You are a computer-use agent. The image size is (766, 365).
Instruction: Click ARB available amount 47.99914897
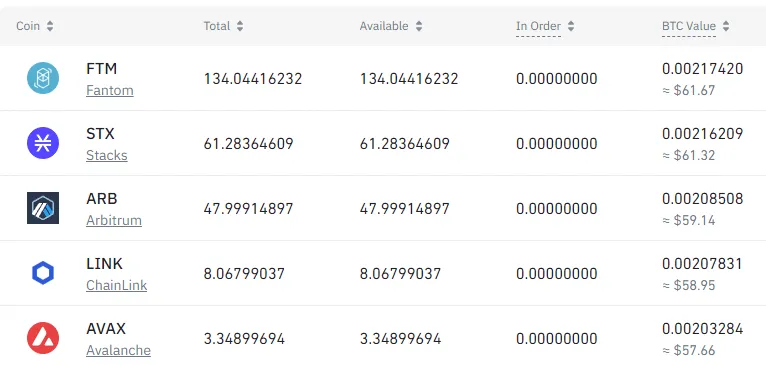point(404,209)
